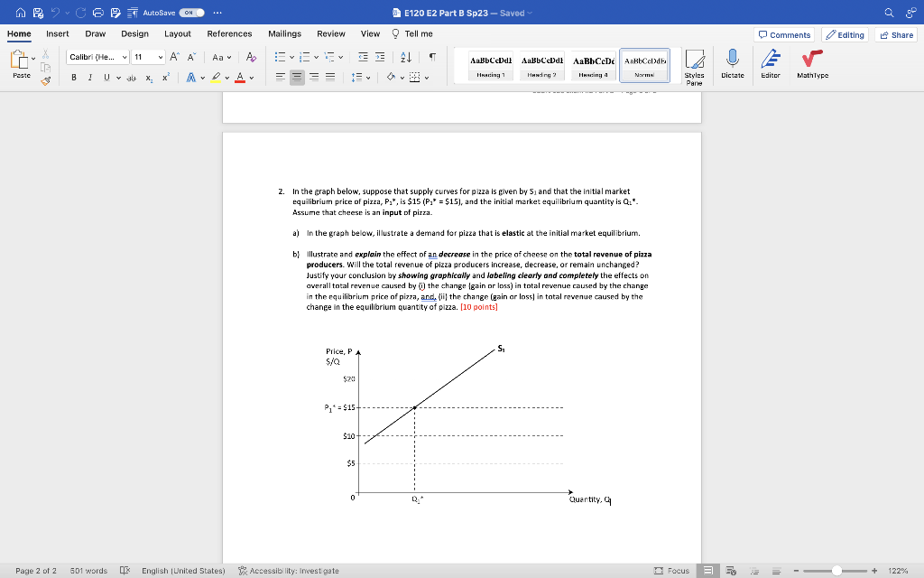Expand the numbering list dropdown arrow
Image resolution: width=924 pixels, height=578 pixels.
coord(317,57)
